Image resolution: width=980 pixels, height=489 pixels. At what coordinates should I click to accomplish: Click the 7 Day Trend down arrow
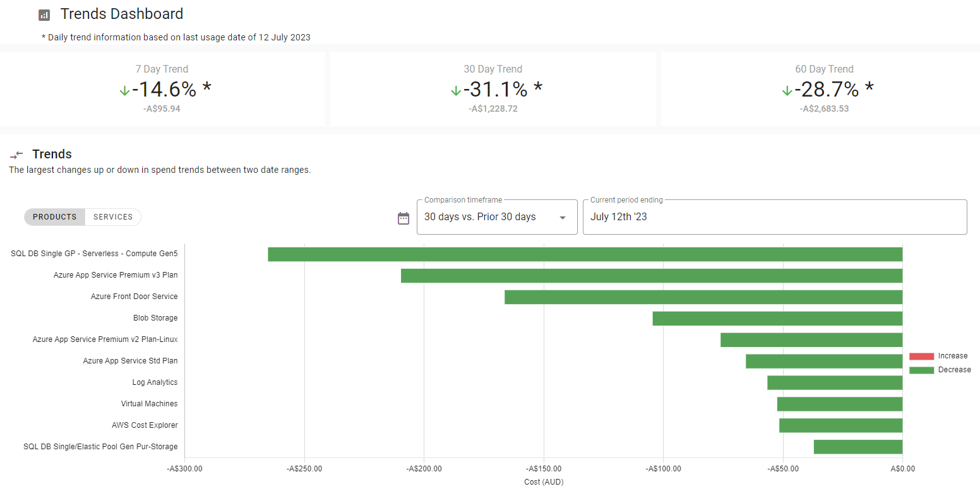pyautogui.click(x=124, y=91)
